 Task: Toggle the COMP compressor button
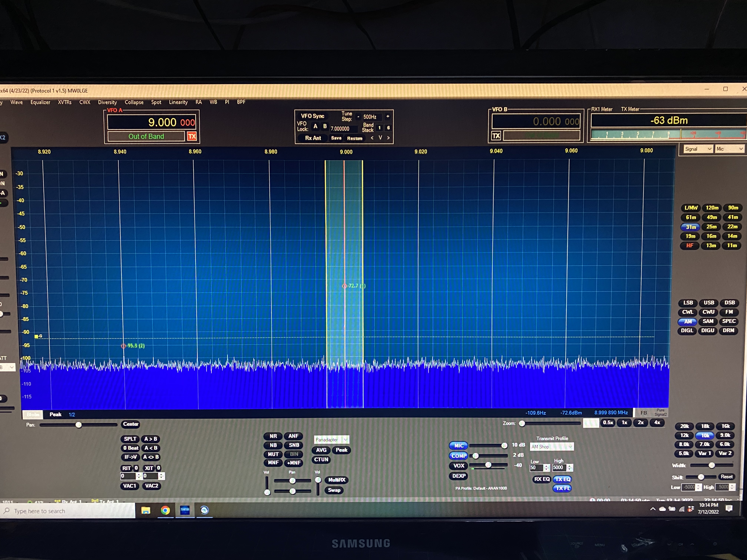point(459,456)
